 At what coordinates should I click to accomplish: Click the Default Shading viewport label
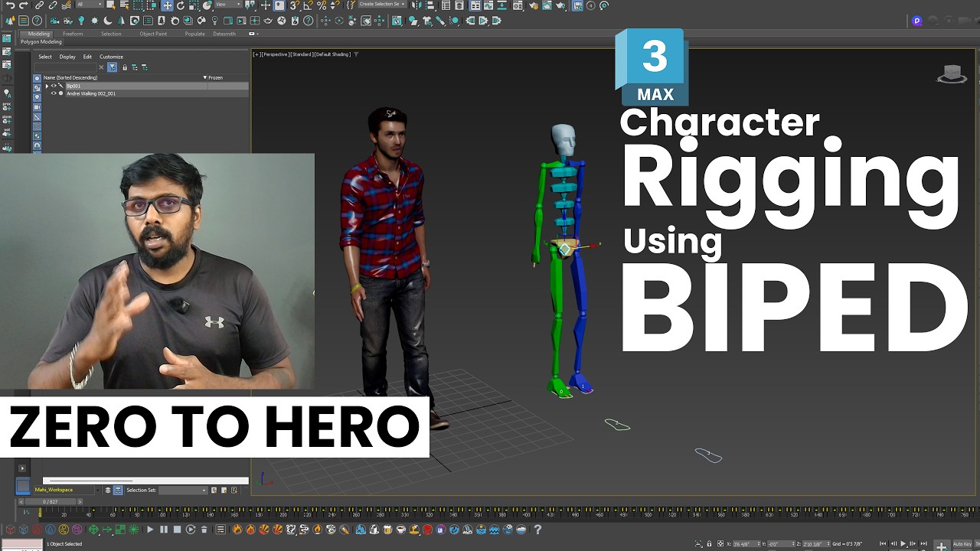[x=331, y=54]
